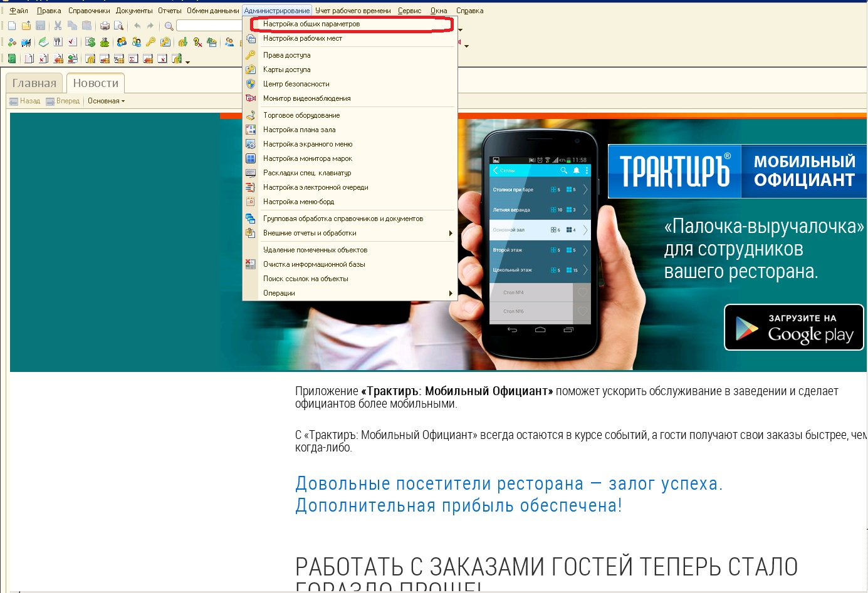The height and width of the screenshot is (593, 868).
Task: Expand the Операции submenu
Action: [350, 293]
